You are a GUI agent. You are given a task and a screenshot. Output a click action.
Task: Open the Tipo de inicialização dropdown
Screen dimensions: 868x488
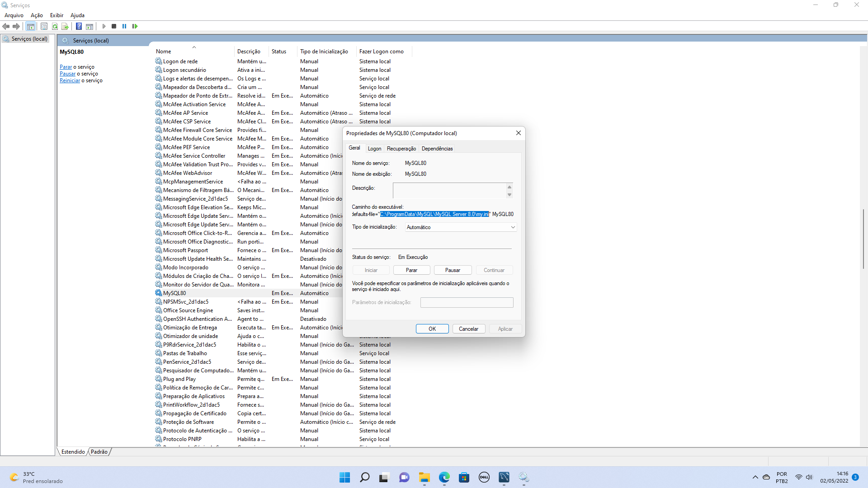461,227
